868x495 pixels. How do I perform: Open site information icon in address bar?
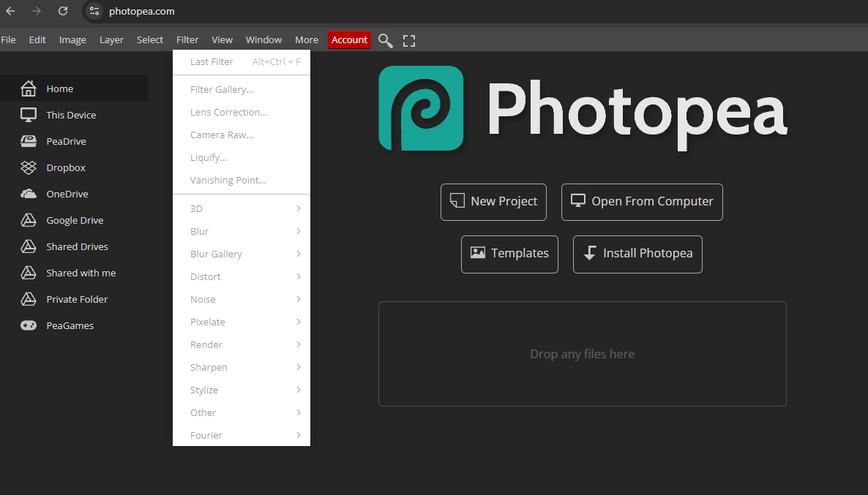94,11
